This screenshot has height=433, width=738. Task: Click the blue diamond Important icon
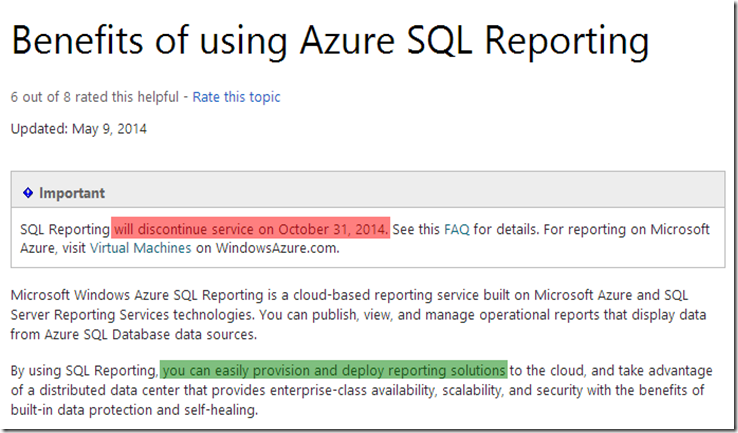(x=28, y=192)
